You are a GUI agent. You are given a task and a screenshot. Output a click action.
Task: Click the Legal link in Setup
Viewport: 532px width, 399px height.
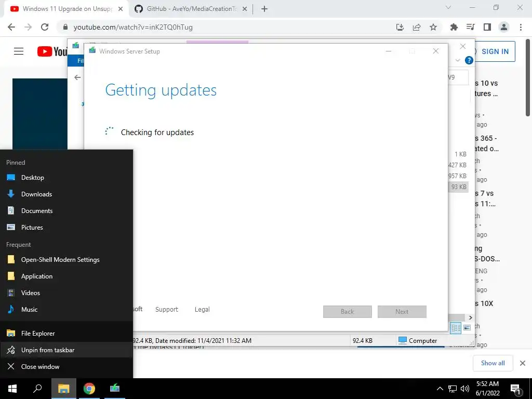[x=202, y=310]
